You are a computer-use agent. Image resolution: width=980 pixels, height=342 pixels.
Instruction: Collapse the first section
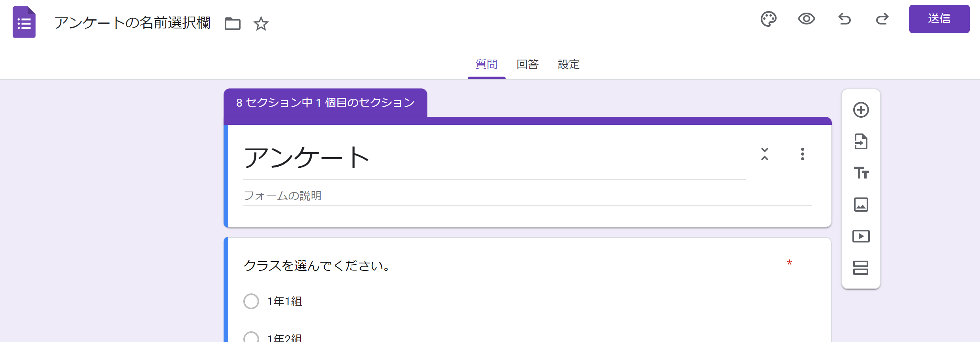[765, 154]
